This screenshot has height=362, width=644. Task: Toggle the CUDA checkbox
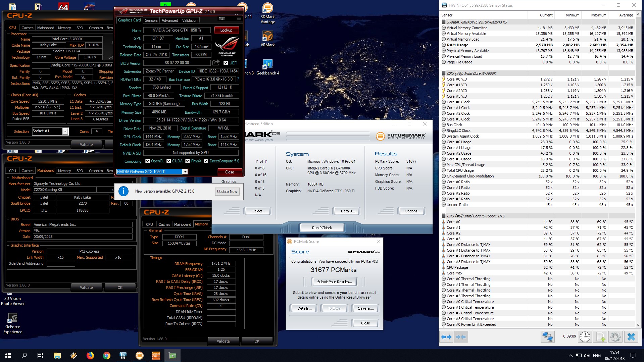(168, 161)
